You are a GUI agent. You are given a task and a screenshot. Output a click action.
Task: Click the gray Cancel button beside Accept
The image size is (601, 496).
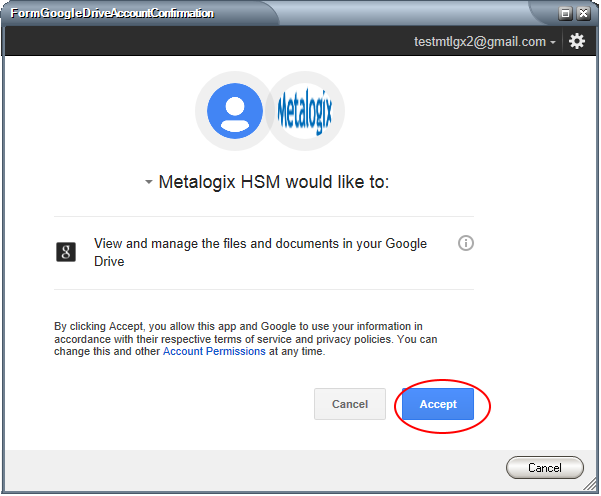click(x=350, y=405)
